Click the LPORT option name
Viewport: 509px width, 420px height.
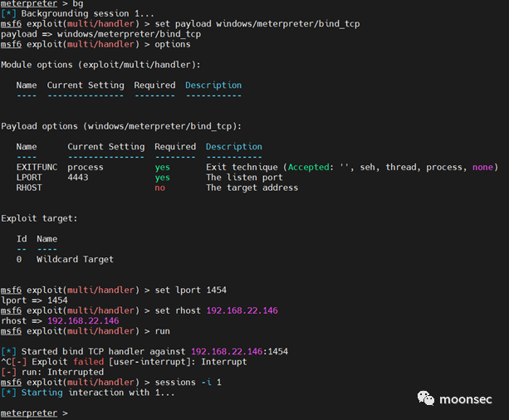pos(29,178)
